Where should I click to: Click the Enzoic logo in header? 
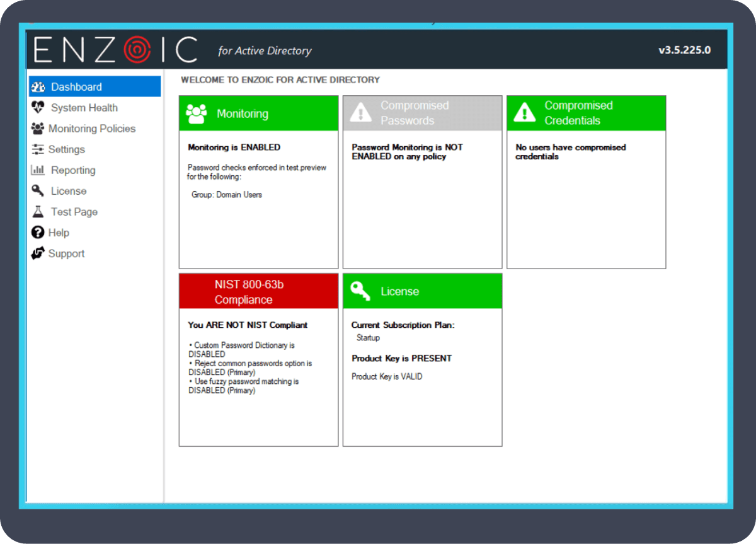coord(116,50)
